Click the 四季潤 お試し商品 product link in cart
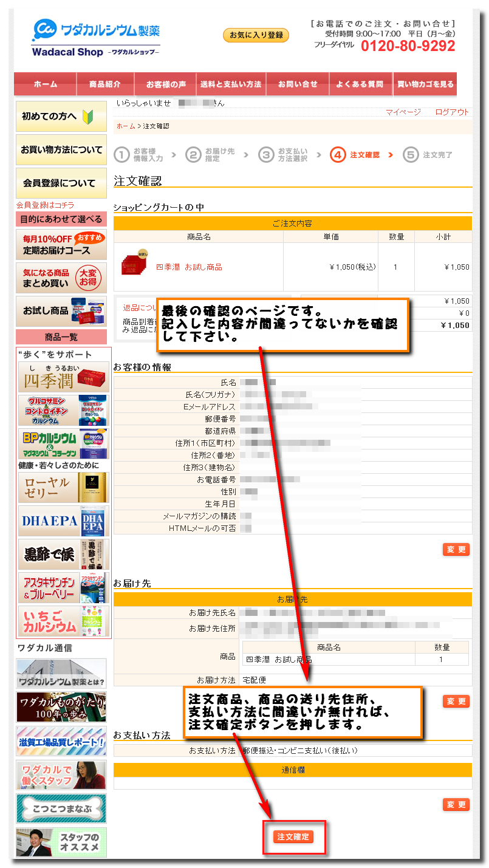The width and height of the screenshot is (489, 868). [189, 267]
